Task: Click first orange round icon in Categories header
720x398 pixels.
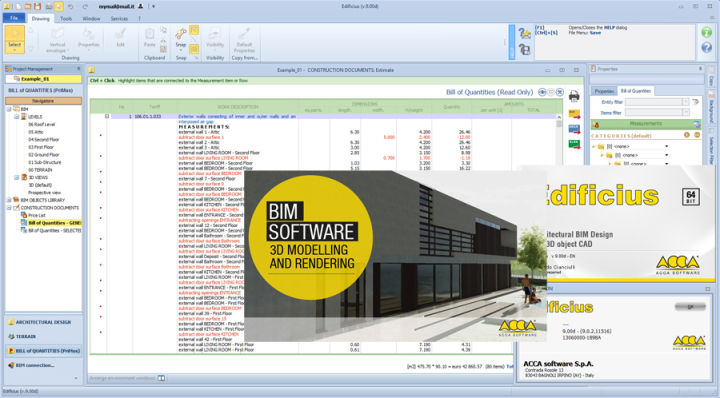Action: (x=686, y=135)
